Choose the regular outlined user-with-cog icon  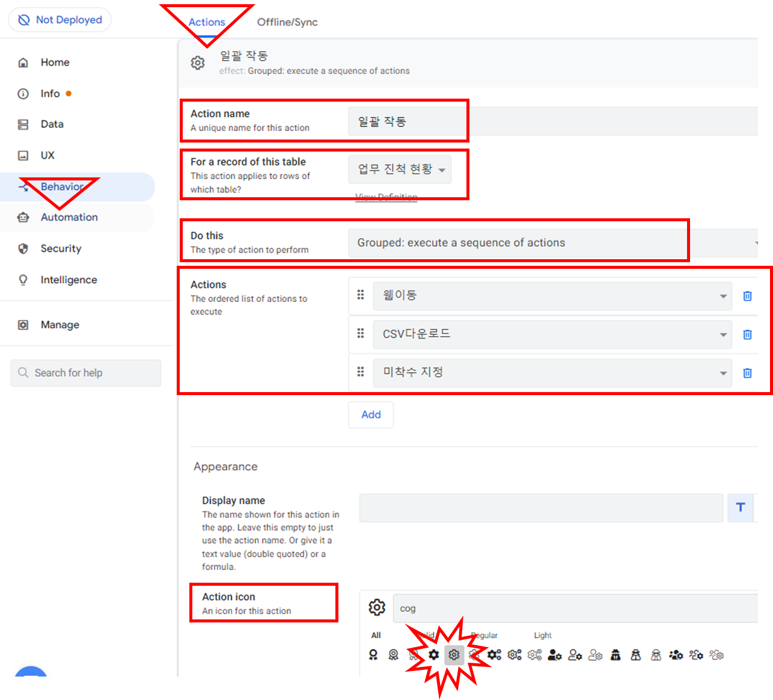pyautogui.click(x=575, y=655)
